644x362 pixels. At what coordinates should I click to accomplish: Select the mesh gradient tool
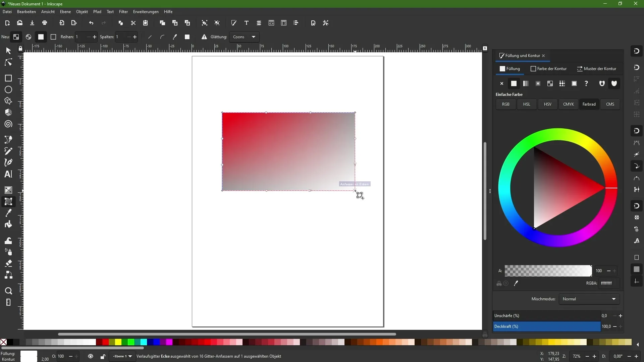click(x=8, y=201)
